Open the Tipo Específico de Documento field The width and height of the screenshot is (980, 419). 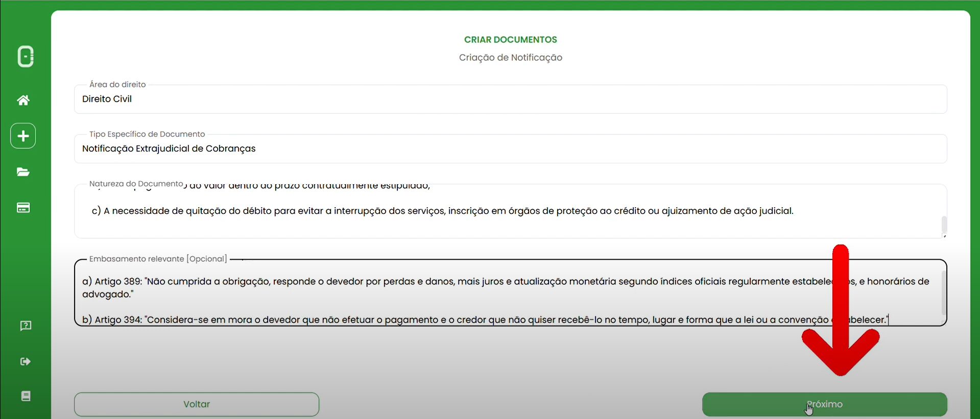[511, 149]
